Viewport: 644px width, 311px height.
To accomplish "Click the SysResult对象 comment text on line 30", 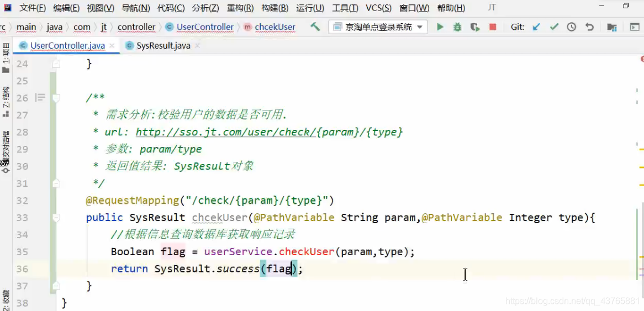I will 214,166.
